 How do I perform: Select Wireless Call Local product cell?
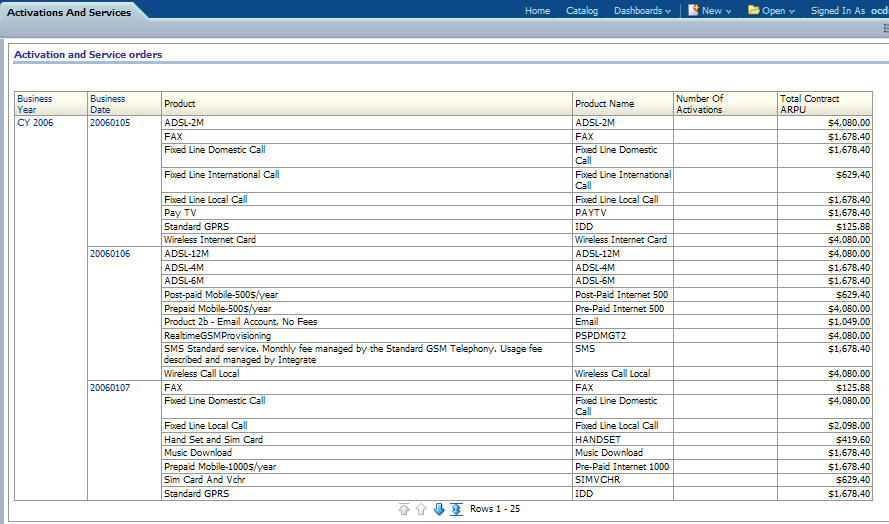[367, 373]
